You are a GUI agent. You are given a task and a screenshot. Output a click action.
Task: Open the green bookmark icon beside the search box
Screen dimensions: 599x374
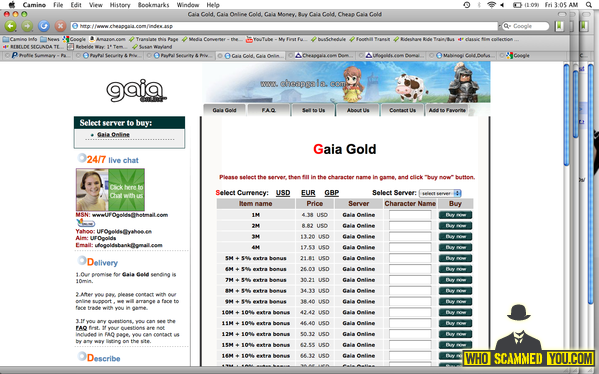(x=559, y=26)
